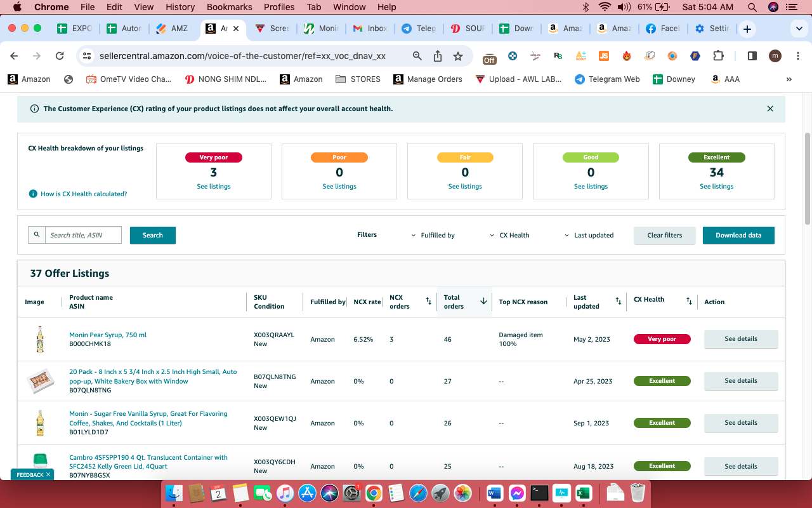Expand the "Last updated" filter dropdown
Image resolution: width=812 pixels, height=508 pixels.
[x=589, y=235]
